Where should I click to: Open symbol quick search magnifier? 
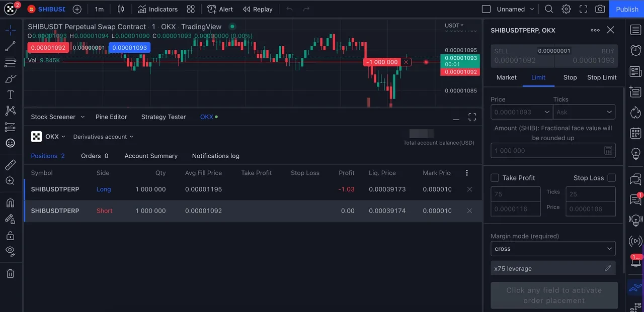tap(549, 9)
